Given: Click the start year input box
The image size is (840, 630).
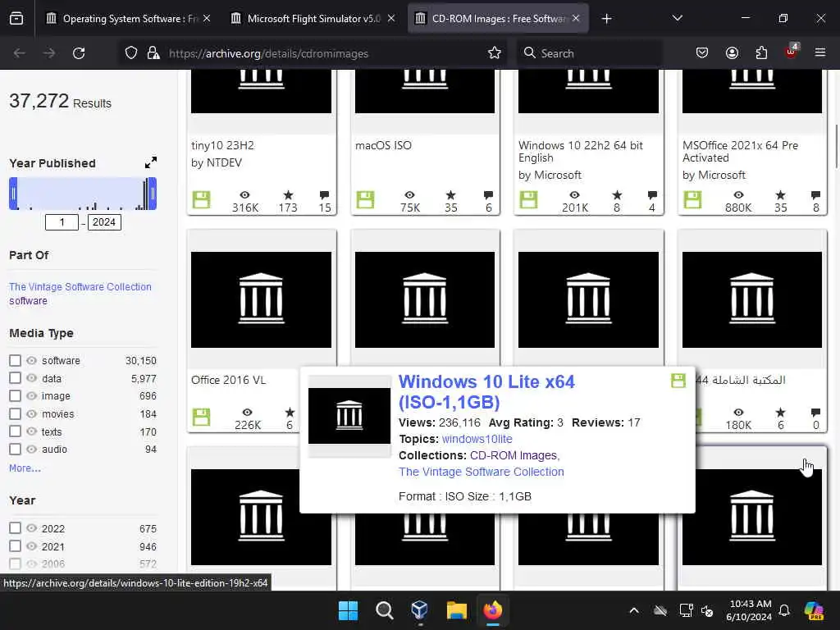Looking at the screenshot, I should coord(62,222).
